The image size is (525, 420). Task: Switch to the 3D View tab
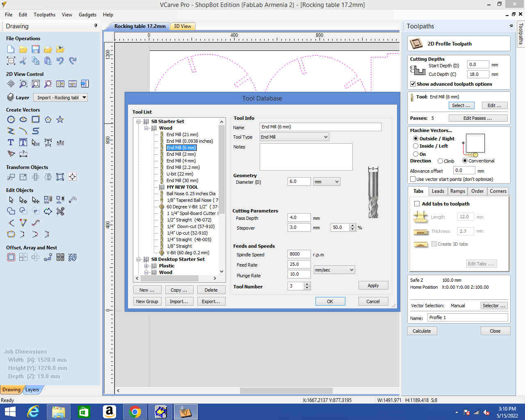click(183, 26)
